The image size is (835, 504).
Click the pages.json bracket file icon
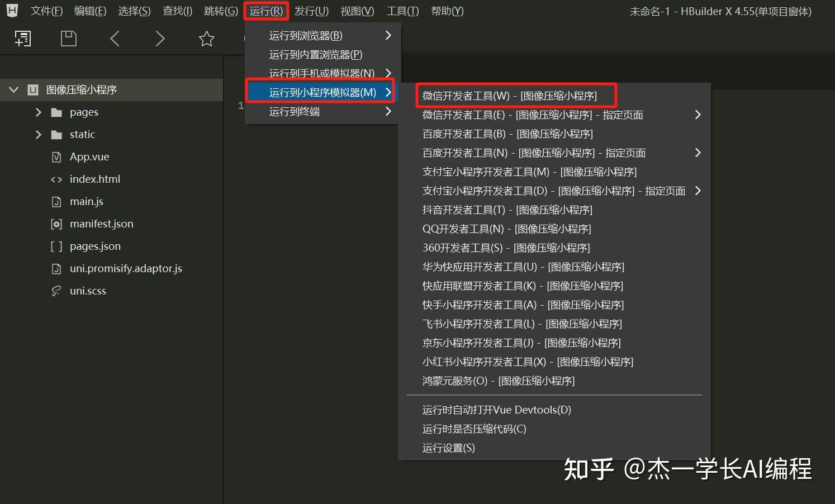[56, 246]
